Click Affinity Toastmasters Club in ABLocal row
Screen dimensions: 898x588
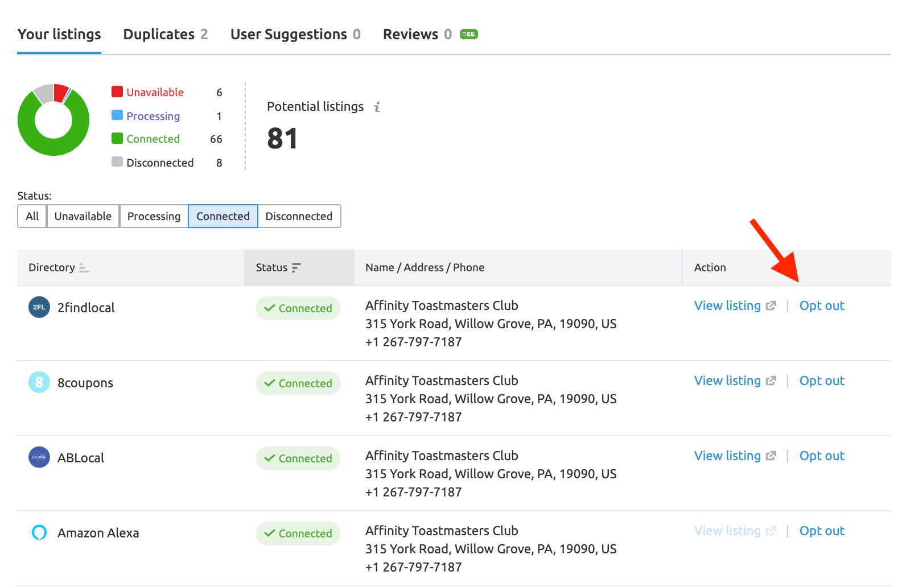pyautogui.click(x=442, y=456)
